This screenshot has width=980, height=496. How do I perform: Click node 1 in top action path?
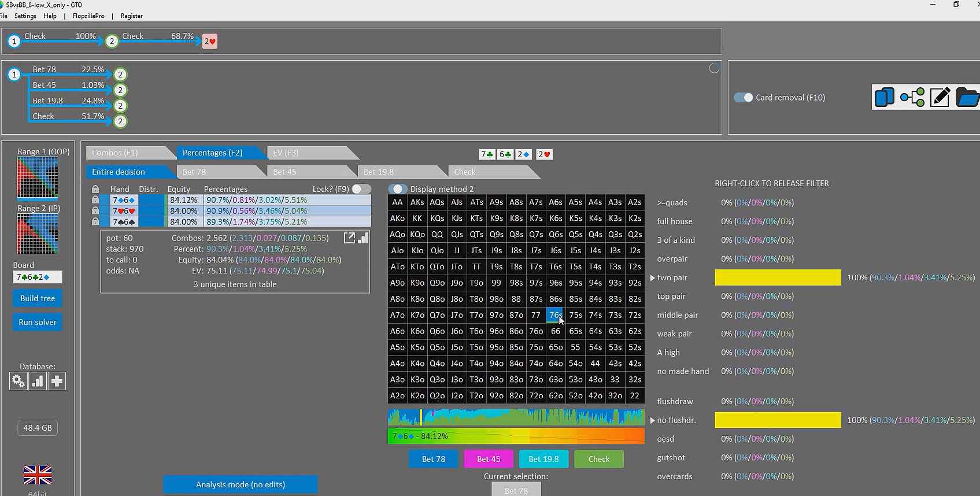click(x=14, y=41)
